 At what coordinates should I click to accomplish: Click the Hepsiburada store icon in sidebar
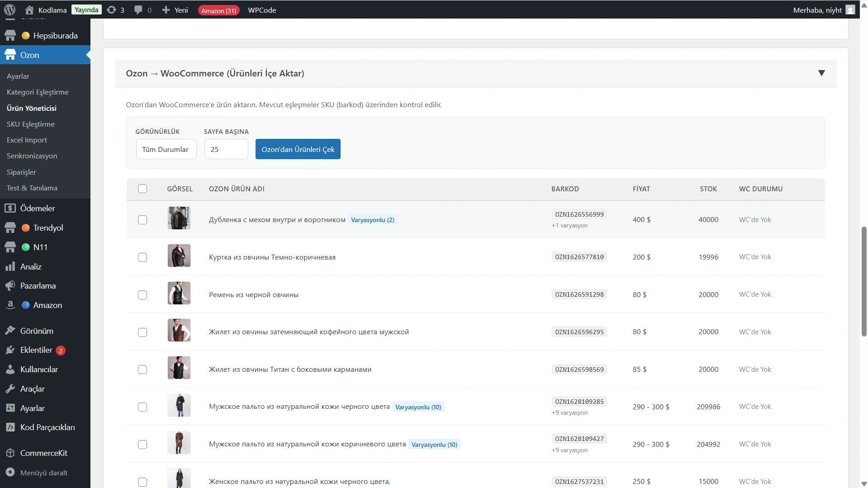(x=10, y=36)
